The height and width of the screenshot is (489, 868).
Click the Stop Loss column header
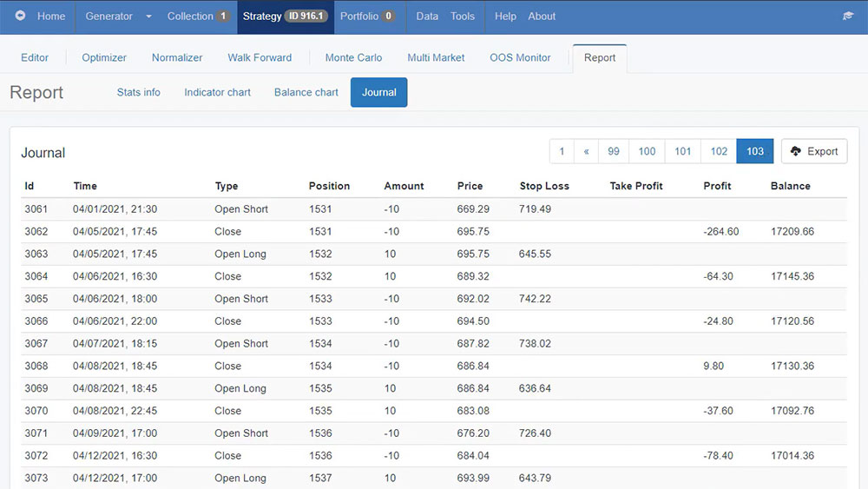click(544, 186)
